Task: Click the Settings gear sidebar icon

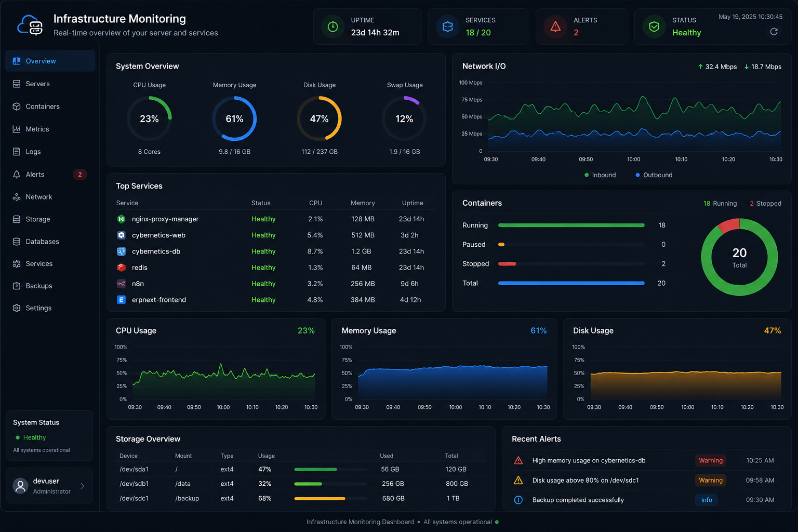Action: point(17,308)
